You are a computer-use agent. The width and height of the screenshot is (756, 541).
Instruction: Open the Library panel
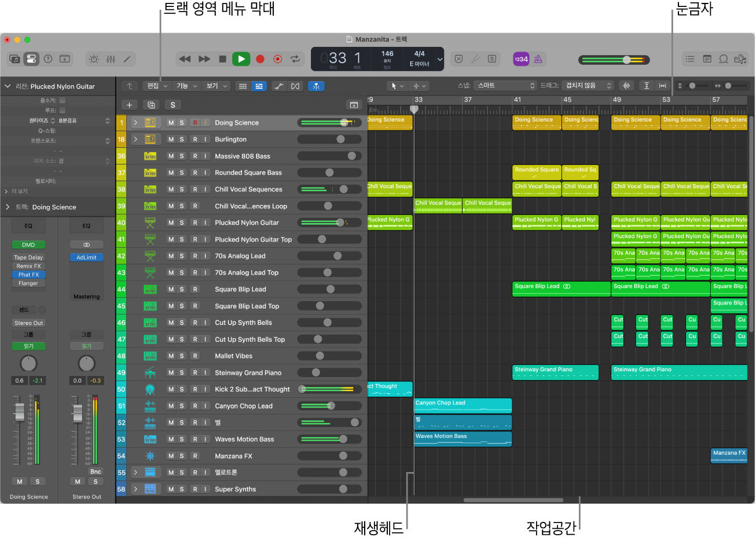(x=15, y=59)
